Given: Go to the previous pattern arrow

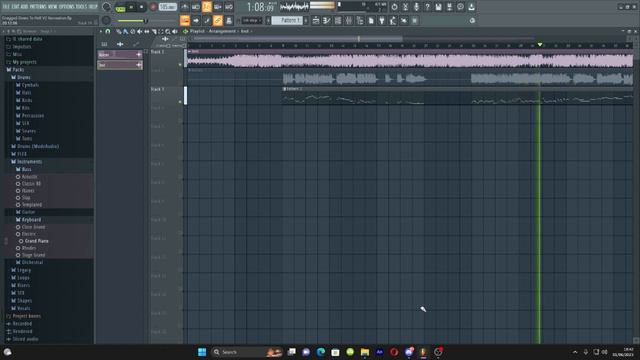Looking at the screenshot, I should [268, 20].
